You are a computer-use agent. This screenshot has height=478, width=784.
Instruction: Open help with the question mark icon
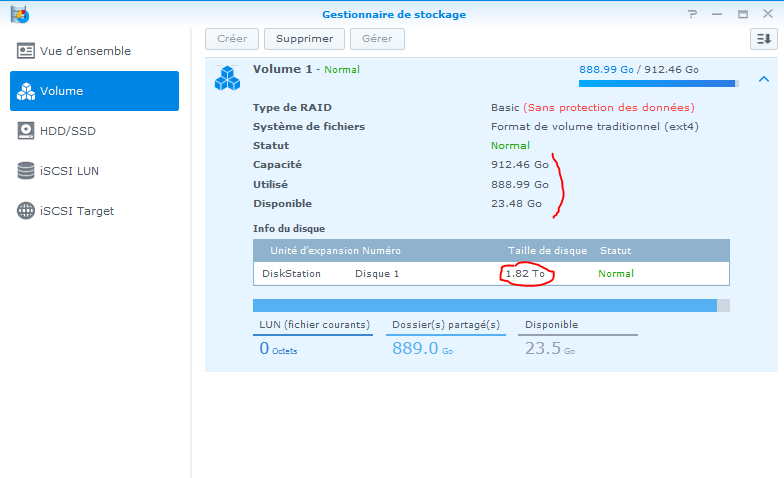[693, 14]
